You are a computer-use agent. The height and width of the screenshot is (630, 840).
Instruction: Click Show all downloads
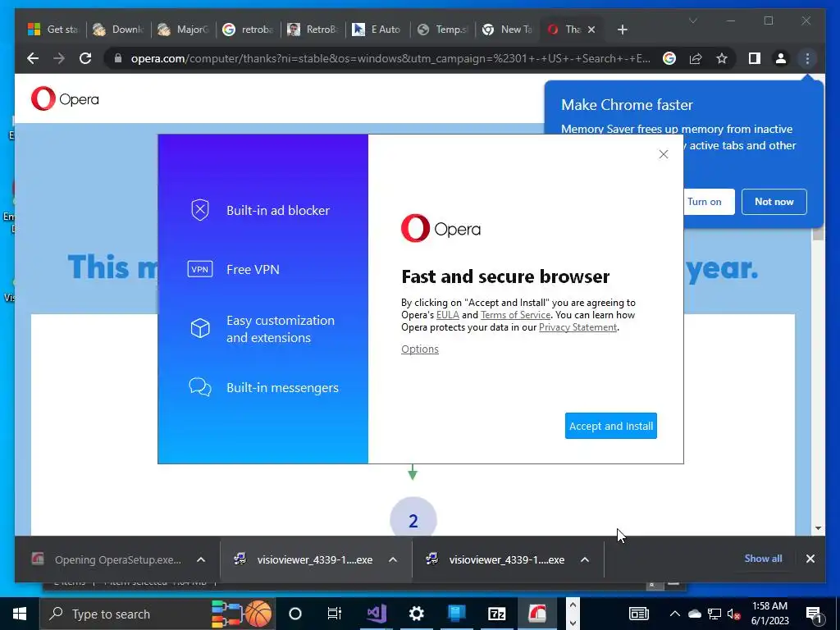(x=763, y=558)
